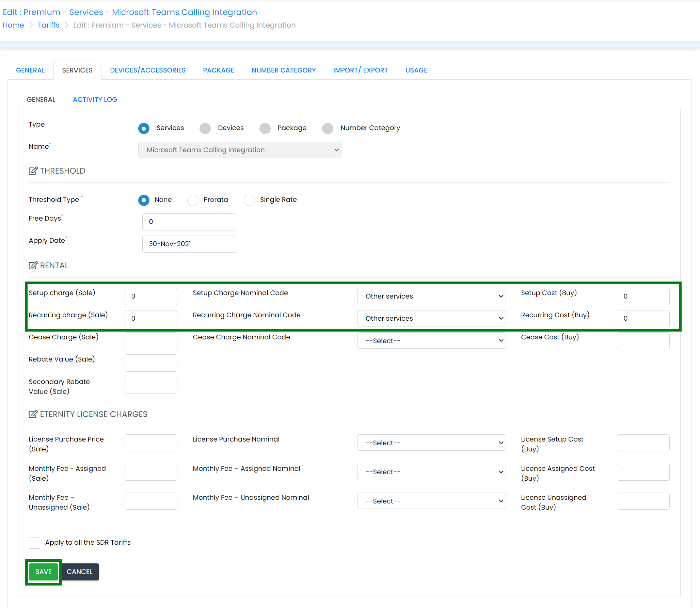Select the Number Category radio button
Viewport: 700px width, 609px height.
(x=328, y=128)
